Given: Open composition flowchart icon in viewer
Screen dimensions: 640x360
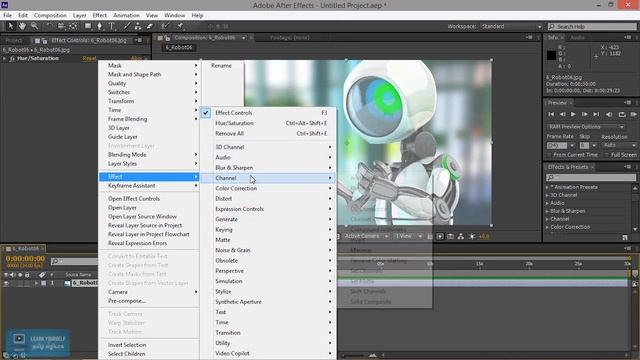Looking at the screenshot, I should coord(461,236).
